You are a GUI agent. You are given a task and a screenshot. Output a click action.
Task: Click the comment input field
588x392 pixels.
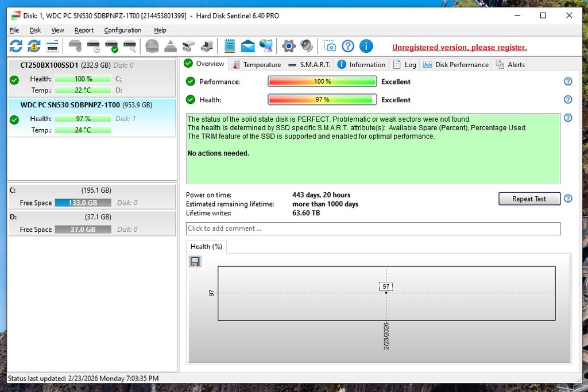pyautogui.click(x=373, y=228)
